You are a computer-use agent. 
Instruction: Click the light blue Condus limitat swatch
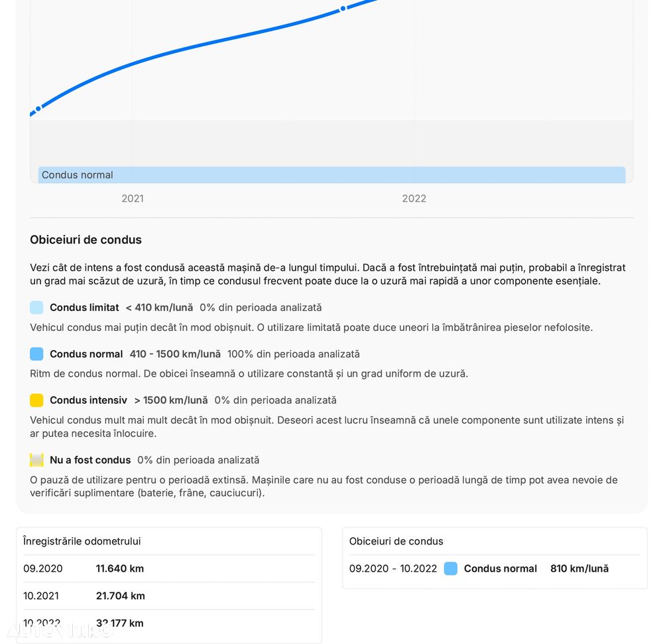(x=36, y=308)
